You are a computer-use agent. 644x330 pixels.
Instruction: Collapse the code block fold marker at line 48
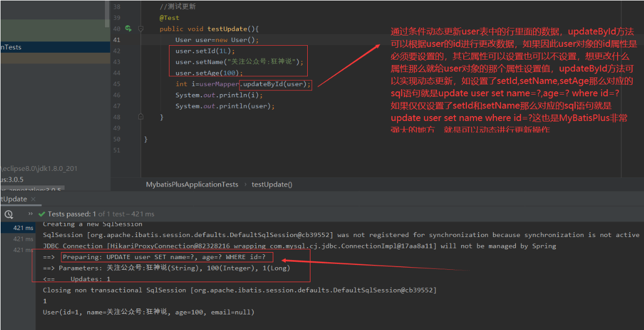coord(140,117)
